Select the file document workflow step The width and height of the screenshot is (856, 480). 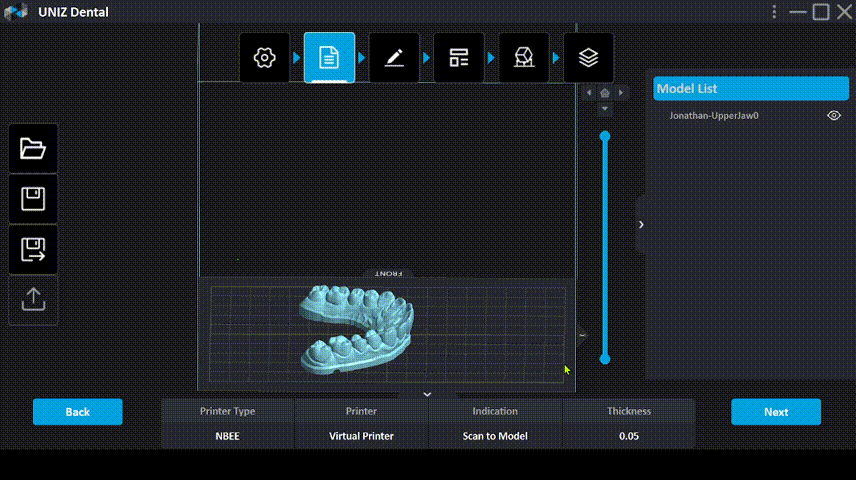pyautogui.click(x=329, y=57)
